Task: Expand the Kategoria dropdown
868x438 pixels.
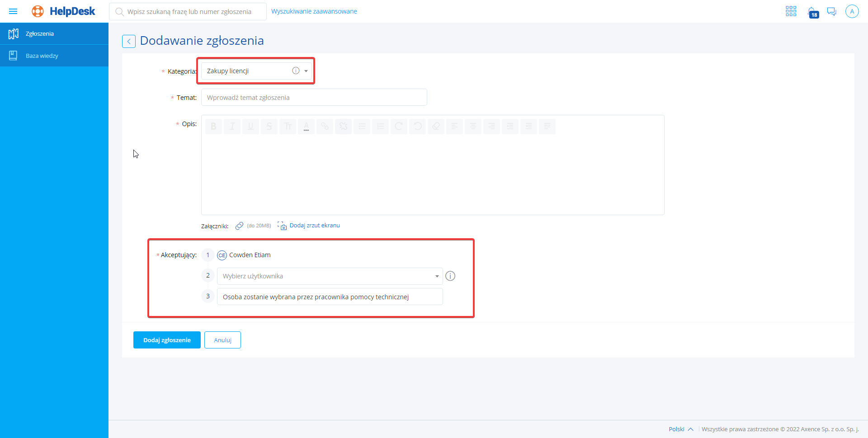Action: (x=306, y=71)
